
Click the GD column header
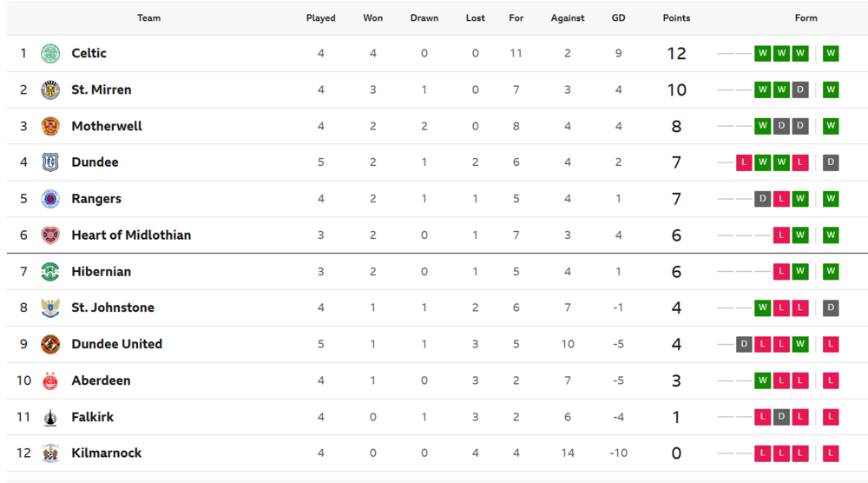(618, 17)
